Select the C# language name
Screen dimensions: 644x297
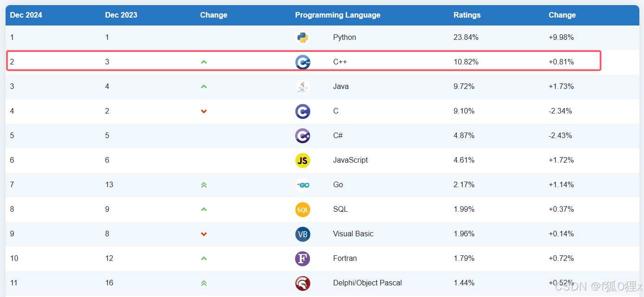click(x=338, y=135)
